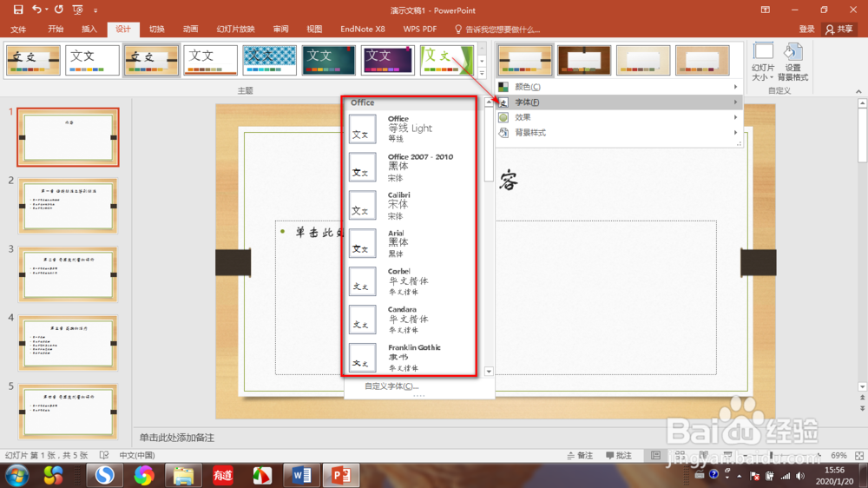Switch to Insert (插入) tab

coord(89,30)
